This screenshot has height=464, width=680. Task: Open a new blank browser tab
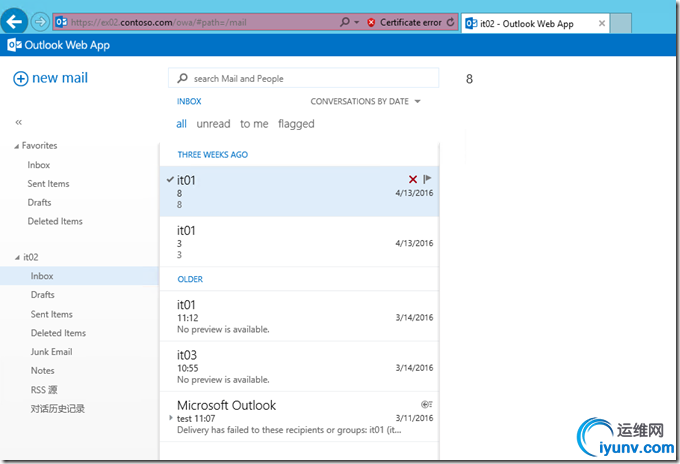point(621,23)
